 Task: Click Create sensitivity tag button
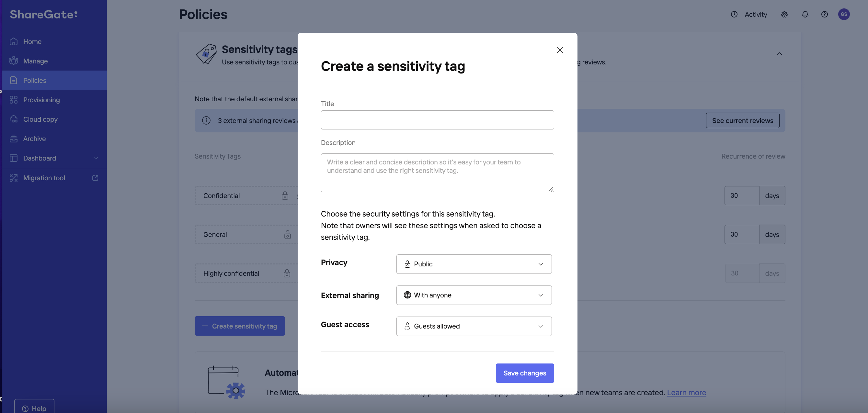pyautogui.click(x=240, y=326)
